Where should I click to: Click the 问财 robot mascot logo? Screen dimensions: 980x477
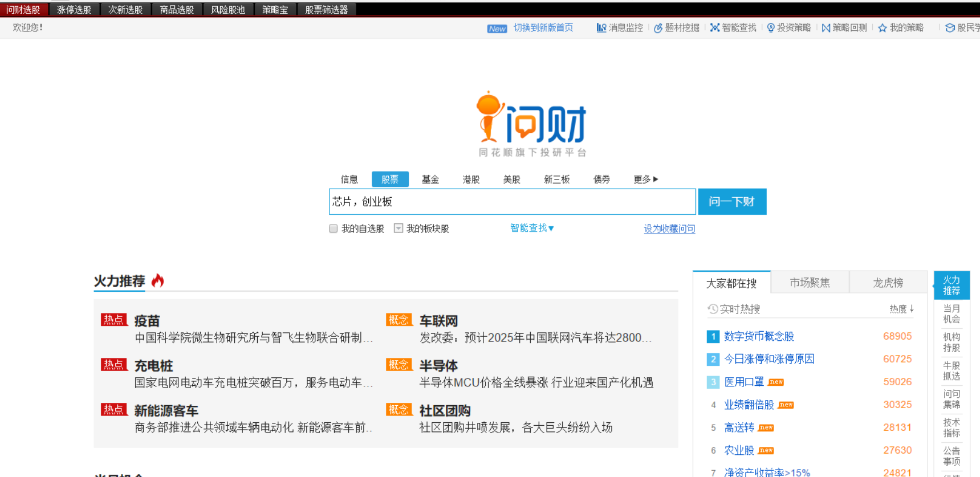click(x=489, y=117)
